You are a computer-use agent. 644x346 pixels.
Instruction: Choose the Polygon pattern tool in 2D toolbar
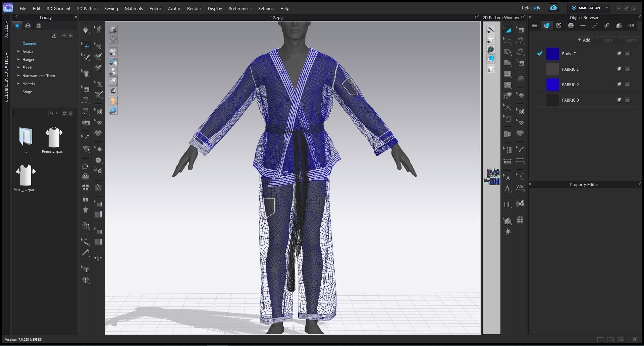coord(507,52)
